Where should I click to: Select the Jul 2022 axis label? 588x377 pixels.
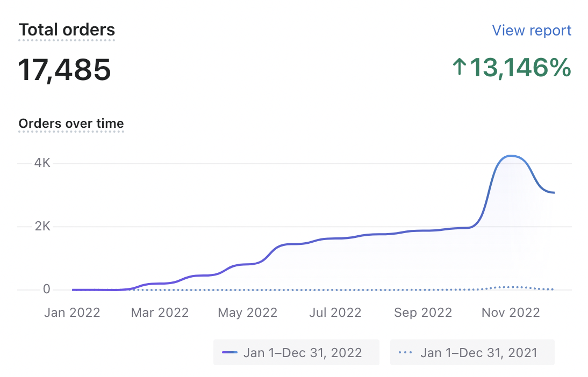(x=336, y=313)
